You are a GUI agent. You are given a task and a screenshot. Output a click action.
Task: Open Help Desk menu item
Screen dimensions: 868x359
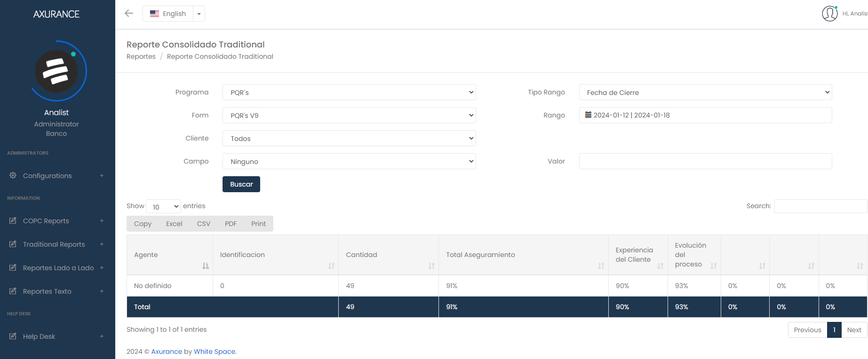[x=39, y=336]
